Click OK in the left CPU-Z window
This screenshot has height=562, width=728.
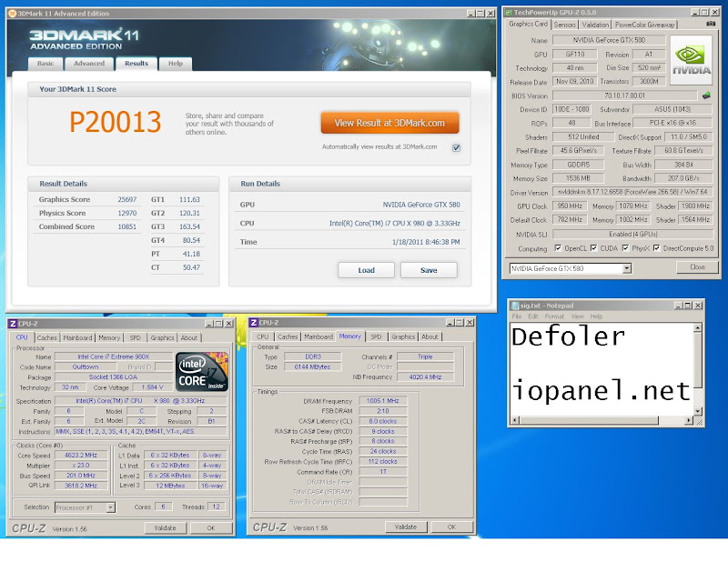pos(211,528)
